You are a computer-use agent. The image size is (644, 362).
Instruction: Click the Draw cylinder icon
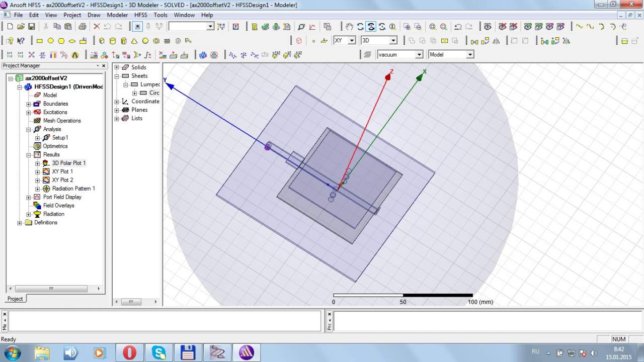pos(112,41)
